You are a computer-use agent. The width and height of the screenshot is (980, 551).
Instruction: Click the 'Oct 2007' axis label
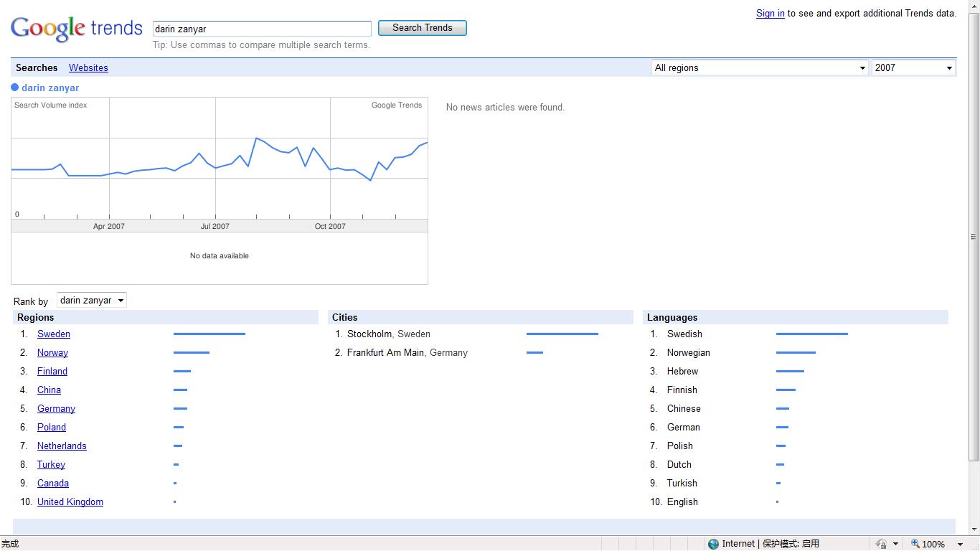[x=330, y=226]
